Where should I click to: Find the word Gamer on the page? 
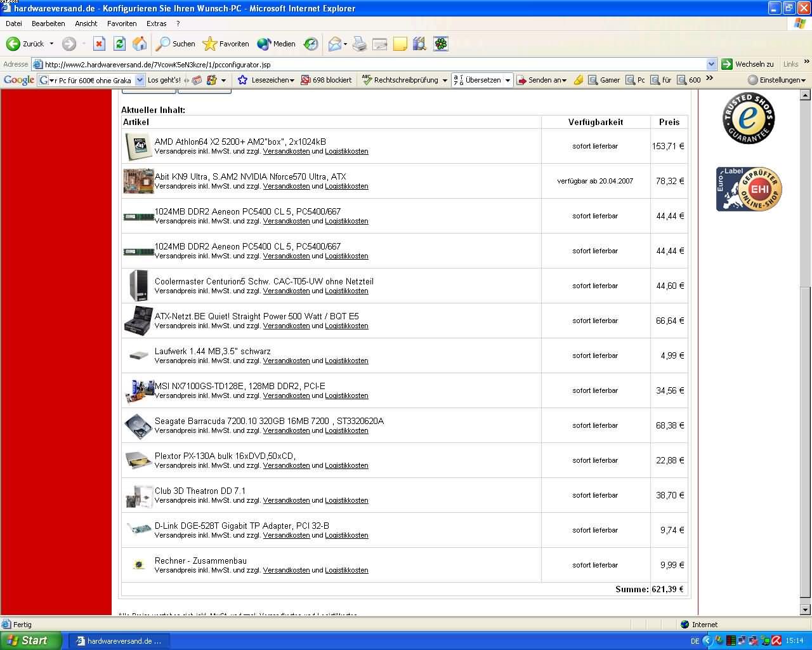604,80
